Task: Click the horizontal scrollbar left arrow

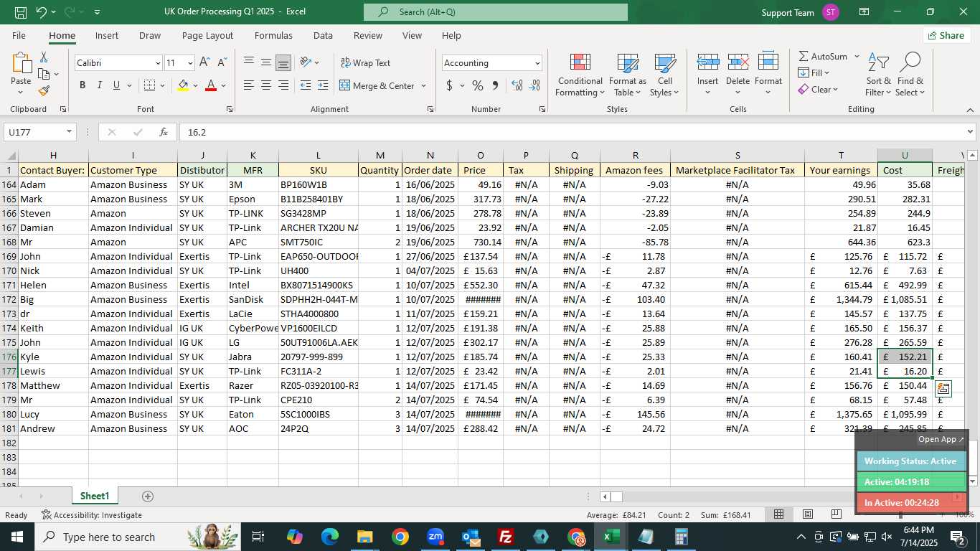Action: point(605,496)
